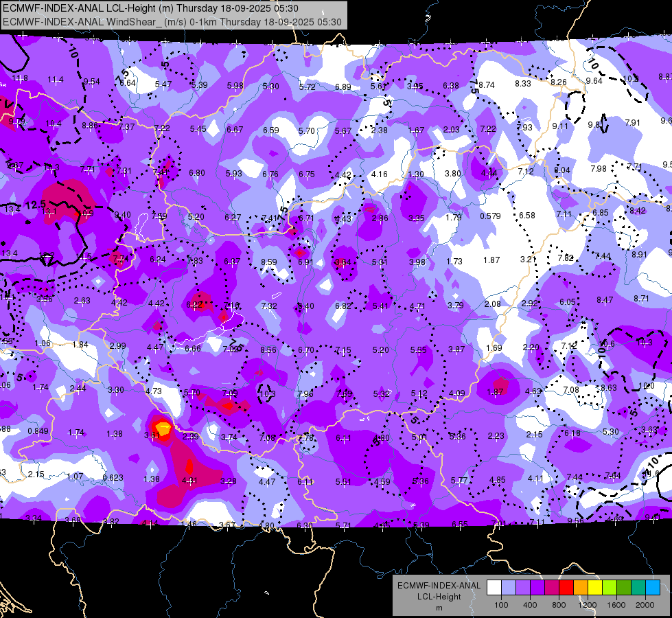Click the legend scale label 400
This screenshot has width=672, height=618.
coord(530,605)
